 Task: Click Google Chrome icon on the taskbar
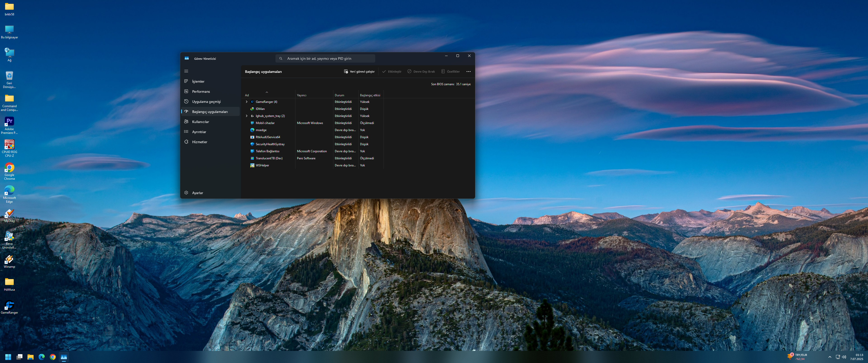[x=52, y=357]
